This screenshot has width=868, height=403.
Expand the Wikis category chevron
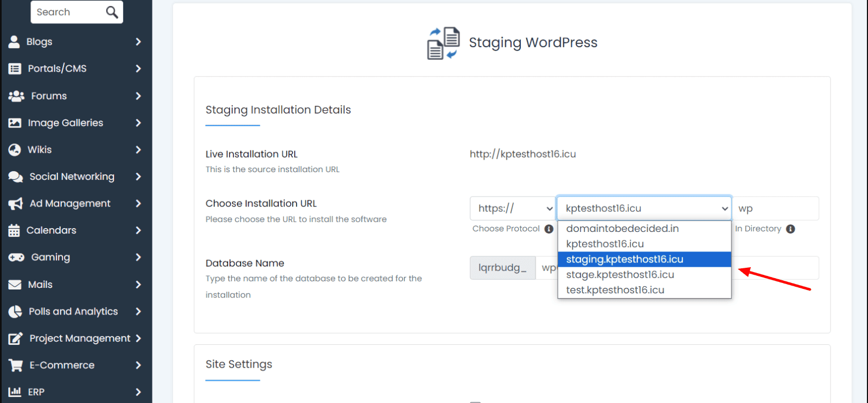(138, 150)
